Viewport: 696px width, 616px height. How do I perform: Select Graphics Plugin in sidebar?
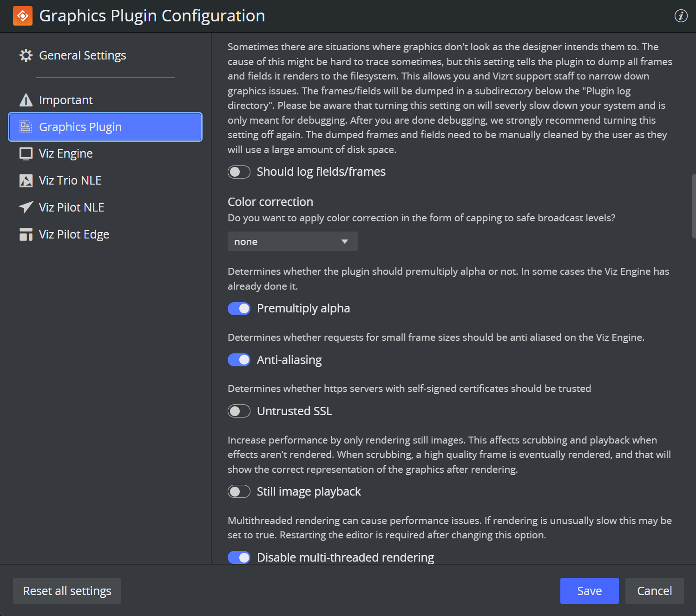[x=105, y=127]
